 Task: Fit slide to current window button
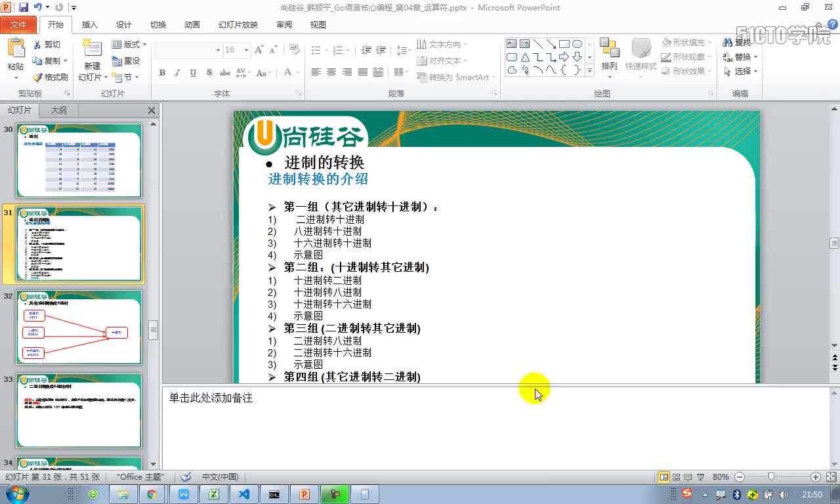[x=830, y=477]
